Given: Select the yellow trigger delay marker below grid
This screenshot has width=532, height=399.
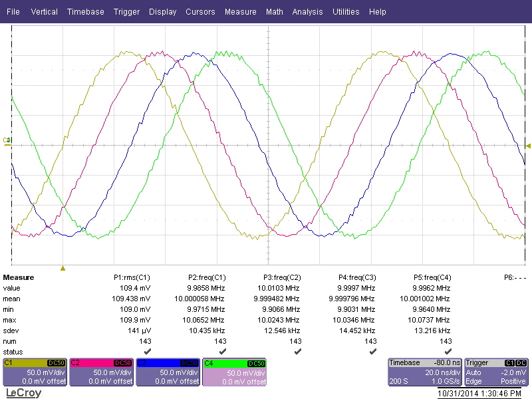Looking at the screenshot, I should tap(63, 269).
